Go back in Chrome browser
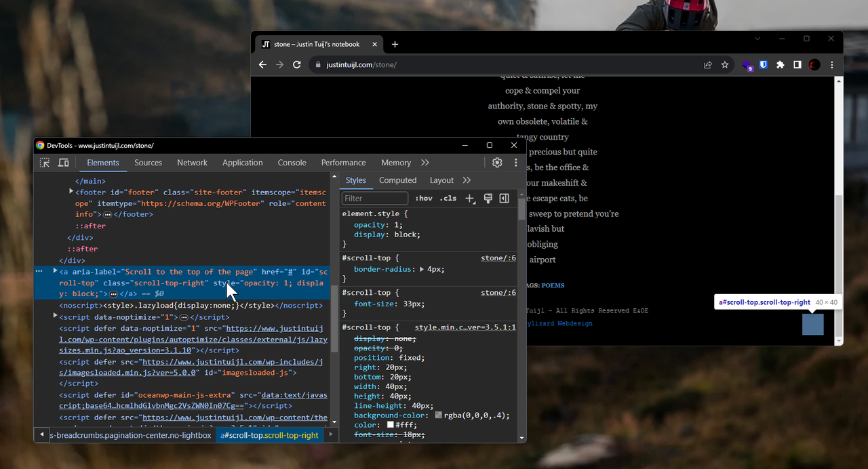Image resolution: width=868 pixels, height=469 pixels. (263, 65)
